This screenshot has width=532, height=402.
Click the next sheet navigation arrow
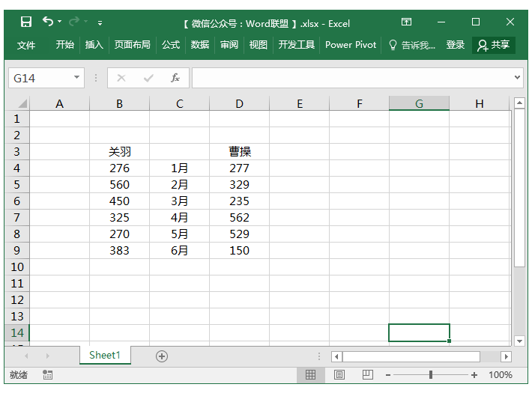click(47, 356)
